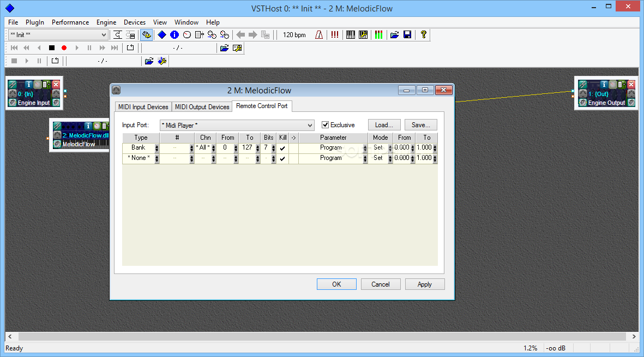Click the autoconnect chain icon left of blue diamond

click(146, 35)
